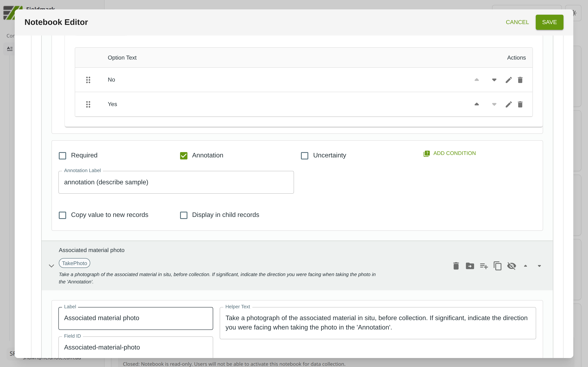Collapse the Associated material photo field
The image size is (588, 367).
(51, 266)
